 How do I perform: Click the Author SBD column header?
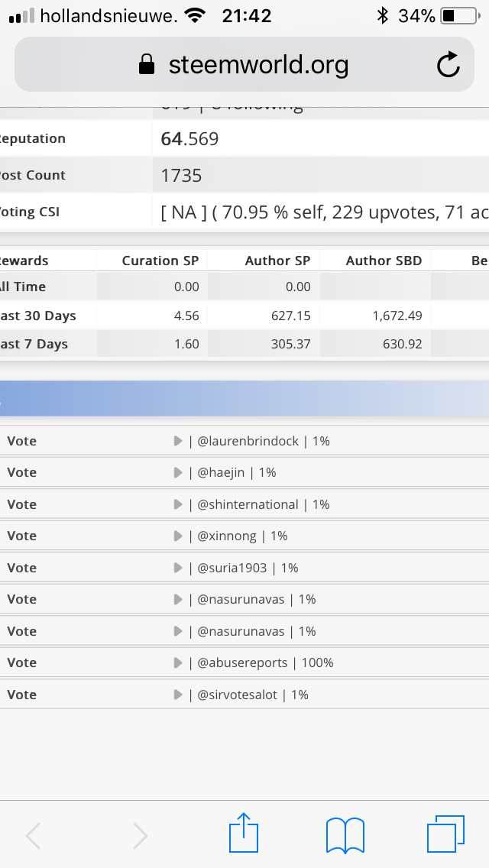(384, 261)
